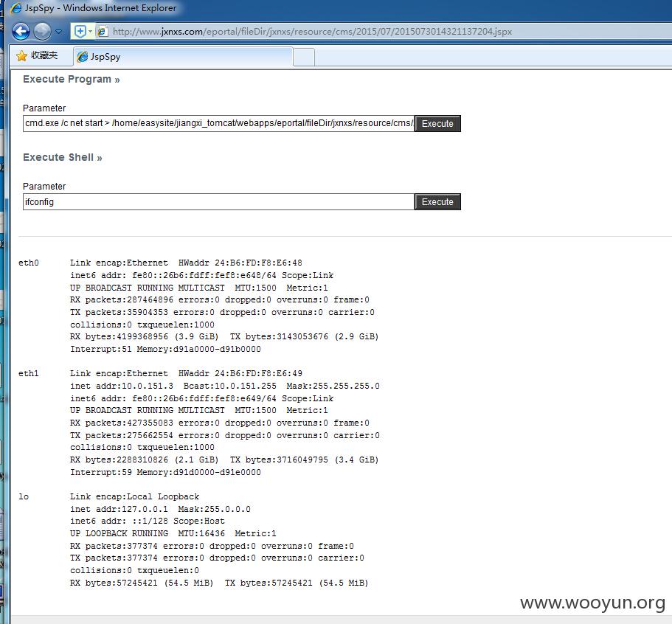Click inet addr:10.0.151.3 text
The image size is (672, 624).
click(x=122, y=386)
